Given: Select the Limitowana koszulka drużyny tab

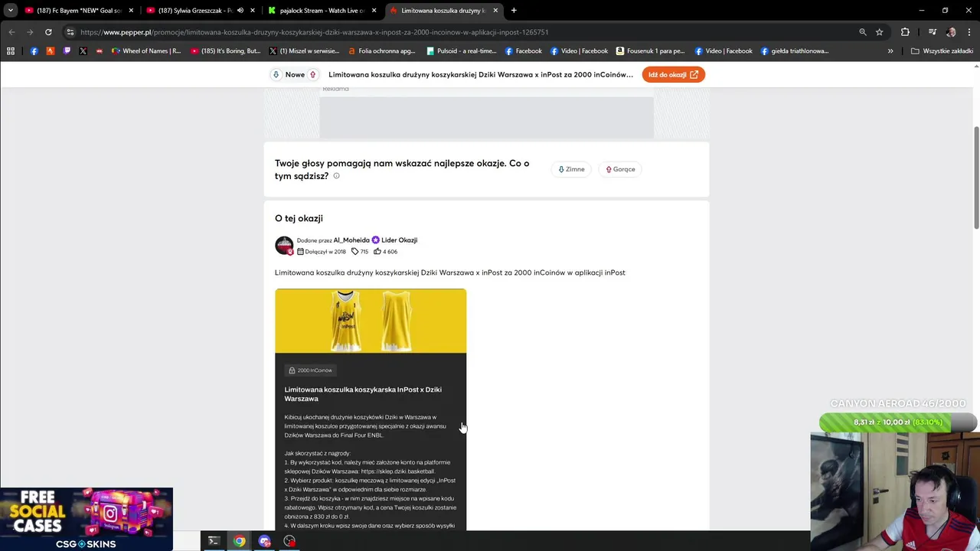Looking at the screenshot, I should click(443, 11).
